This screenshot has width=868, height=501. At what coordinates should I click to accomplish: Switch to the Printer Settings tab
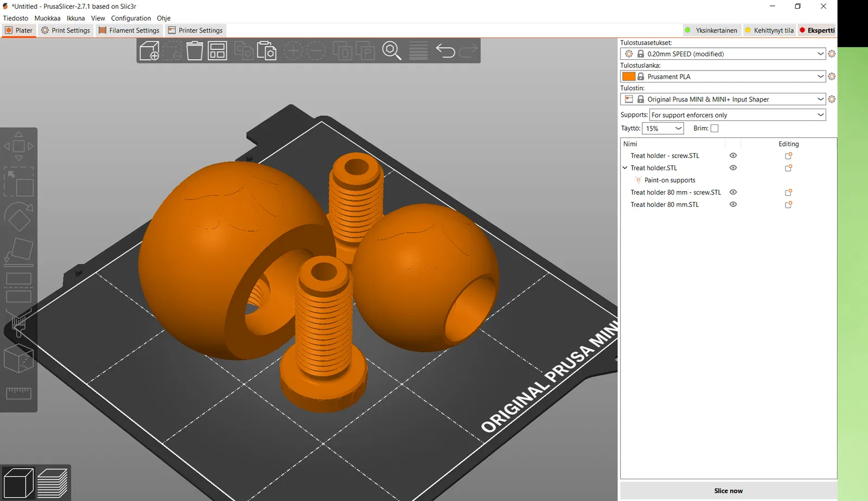[x=195, y=30]
